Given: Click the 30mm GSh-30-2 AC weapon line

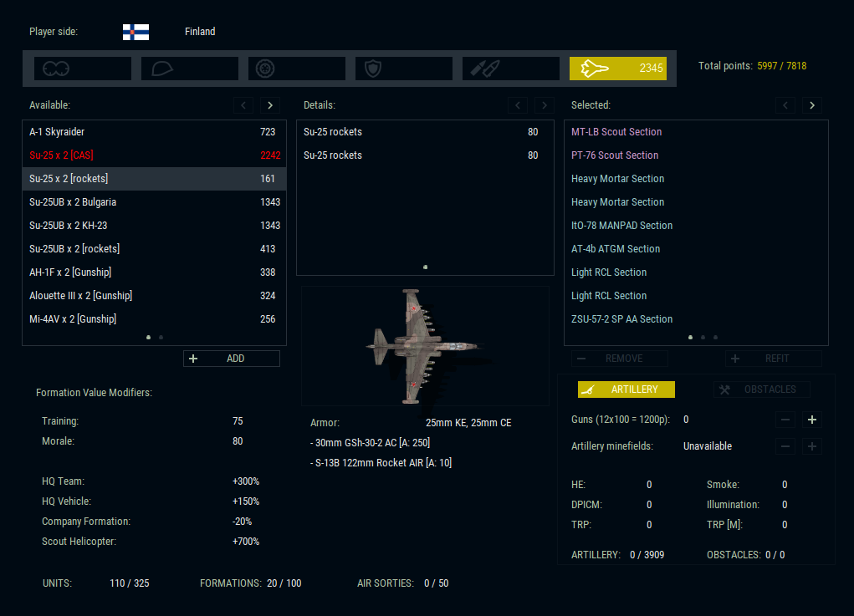Looking at the screenshot, I should 371,443.
